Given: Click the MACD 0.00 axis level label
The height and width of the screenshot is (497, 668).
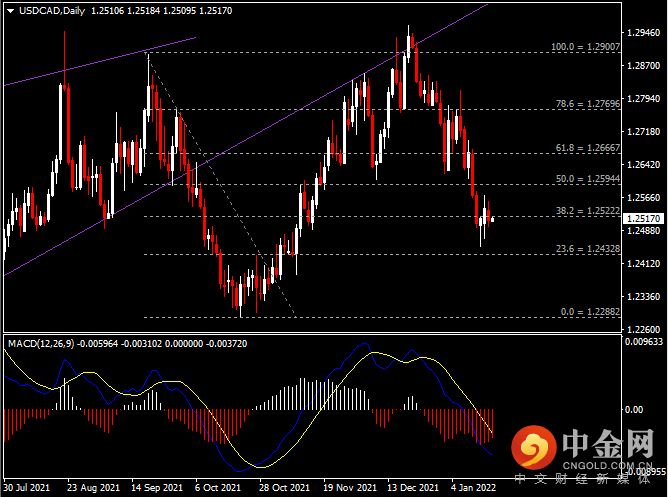Looking at the screenshot, I should (634, 409).
